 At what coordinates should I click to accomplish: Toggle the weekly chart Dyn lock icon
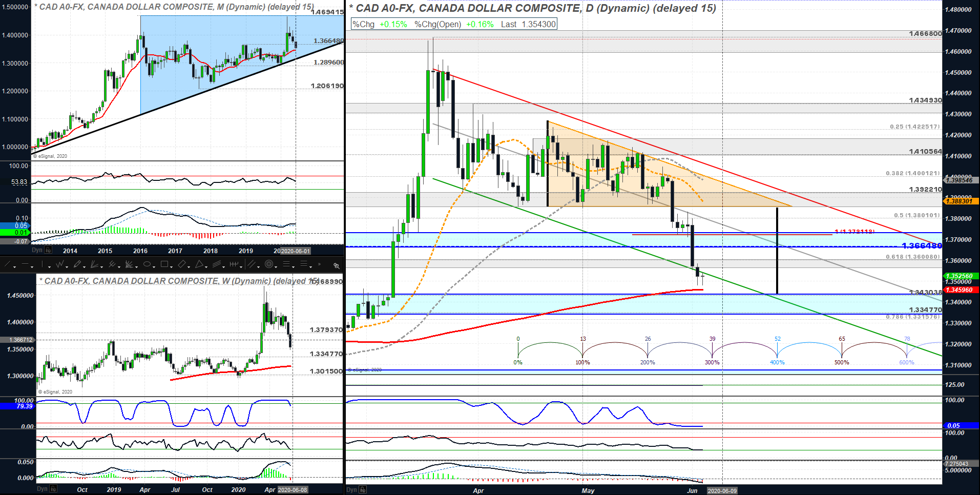click(x=53, y=489)
